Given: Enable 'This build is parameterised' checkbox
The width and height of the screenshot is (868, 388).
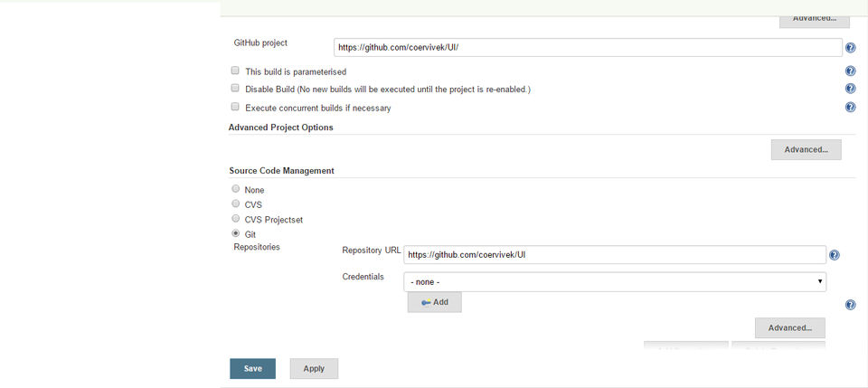Looking at the screenshot, I should click(x=235, y=71).
